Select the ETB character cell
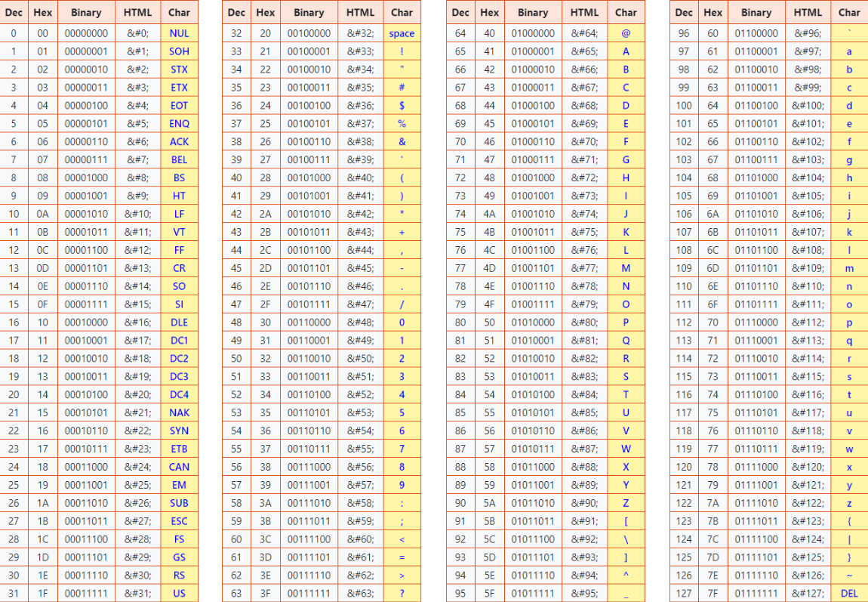868x602 pixels. point(179,449)
